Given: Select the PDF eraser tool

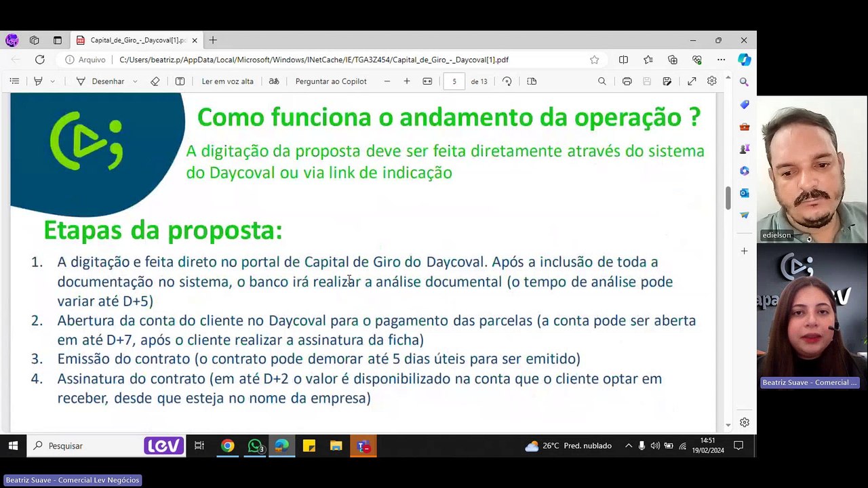Looking at the screenshot, I should click(x=155, y=81).
